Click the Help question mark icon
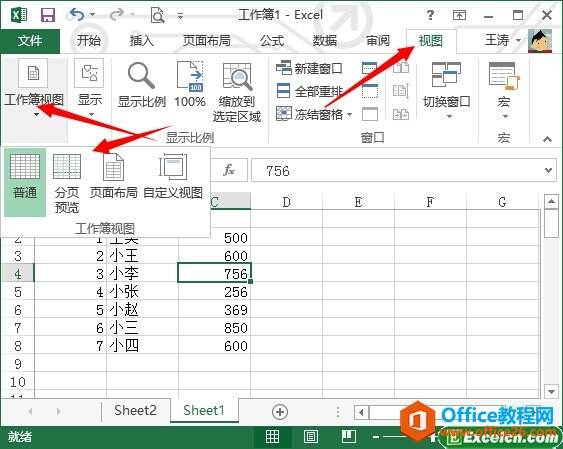 tap(430, 15)
